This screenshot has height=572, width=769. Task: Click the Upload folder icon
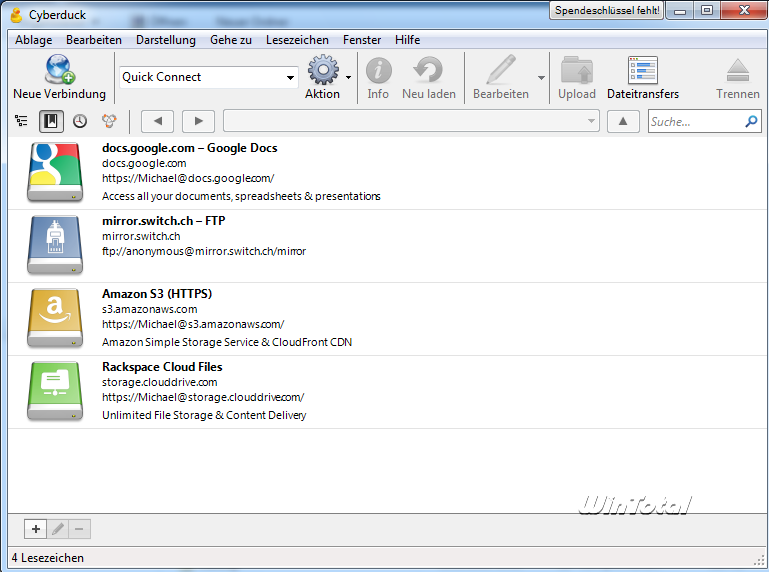coord(577,70)
